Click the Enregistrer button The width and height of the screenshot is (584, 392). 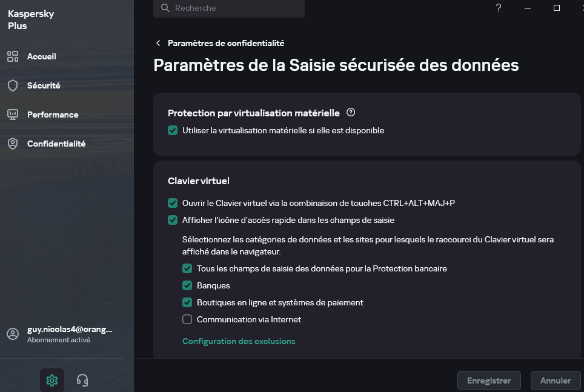(x=489, y=380)
